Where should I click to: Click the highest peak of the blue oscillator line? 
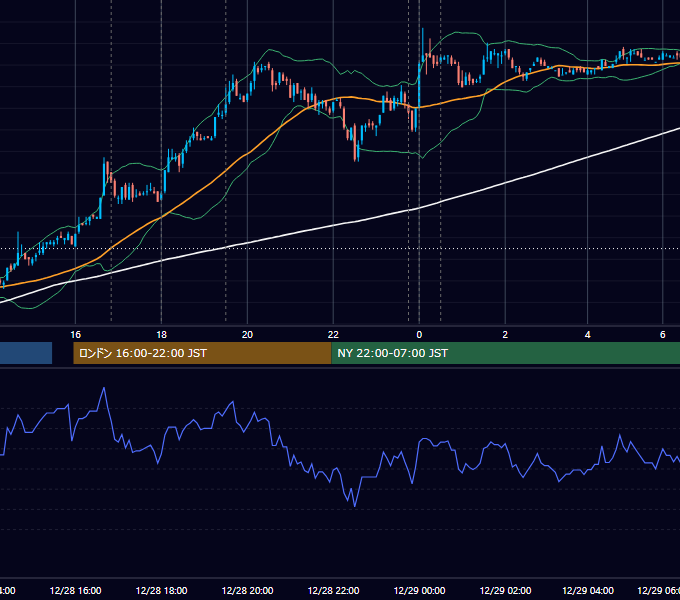pyautogui.click(x=104, y=388)
